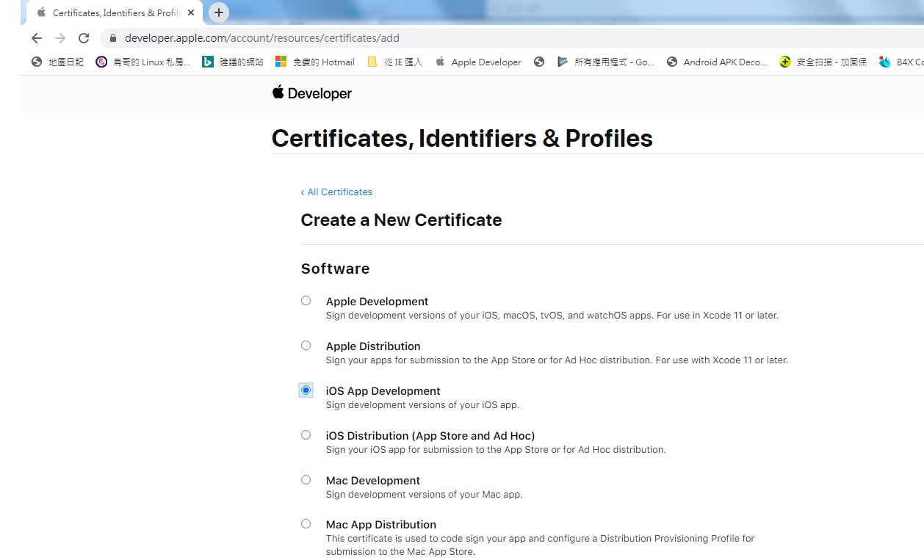Open the 從 IE 匯入 bookmarks folder

395,62
